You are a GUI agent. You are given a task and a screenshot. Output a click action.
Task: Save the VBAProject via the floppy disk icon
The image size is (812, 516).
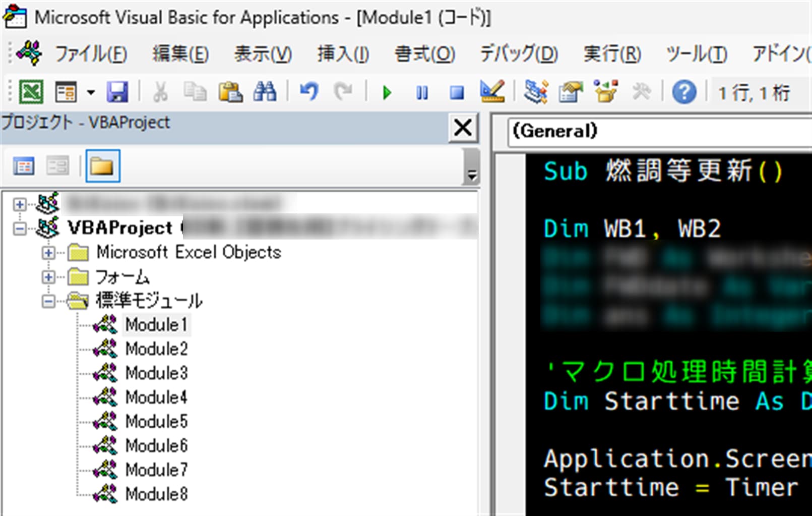click(x=118, y=92)
